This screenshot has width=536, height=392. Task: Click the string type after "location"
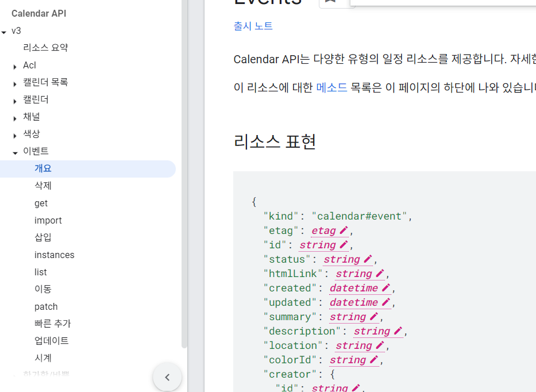pyautogui.click(x=354, y=346)
